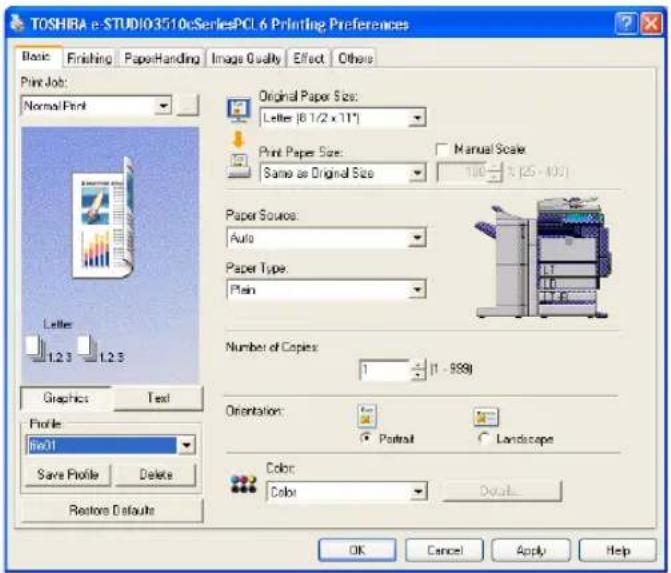The width and height of the screenshot is (671, 573).
Task: Click the Help button
Action: (618, 550)
